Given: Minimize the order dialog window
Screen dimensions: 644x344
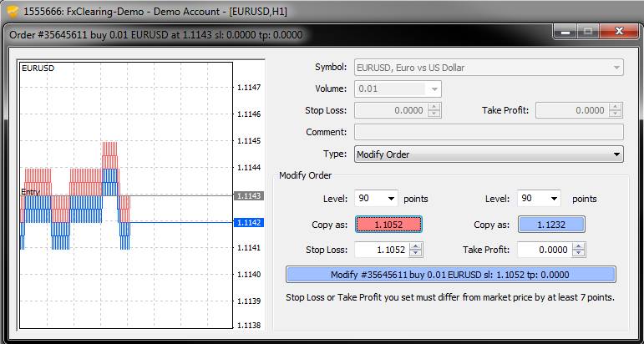Looking at the screenshot, I should point(565,33).
